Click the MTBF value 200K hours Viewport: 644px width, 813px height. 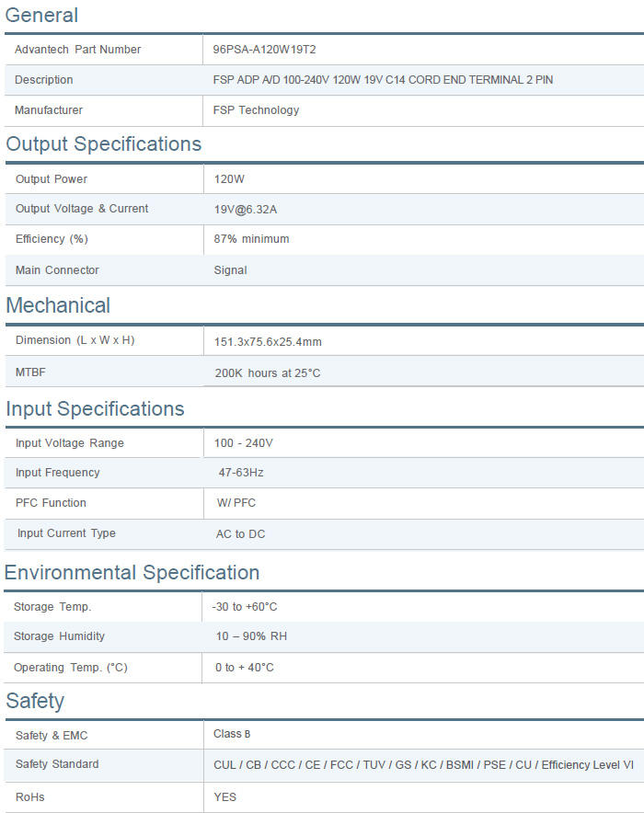(267, 373)
